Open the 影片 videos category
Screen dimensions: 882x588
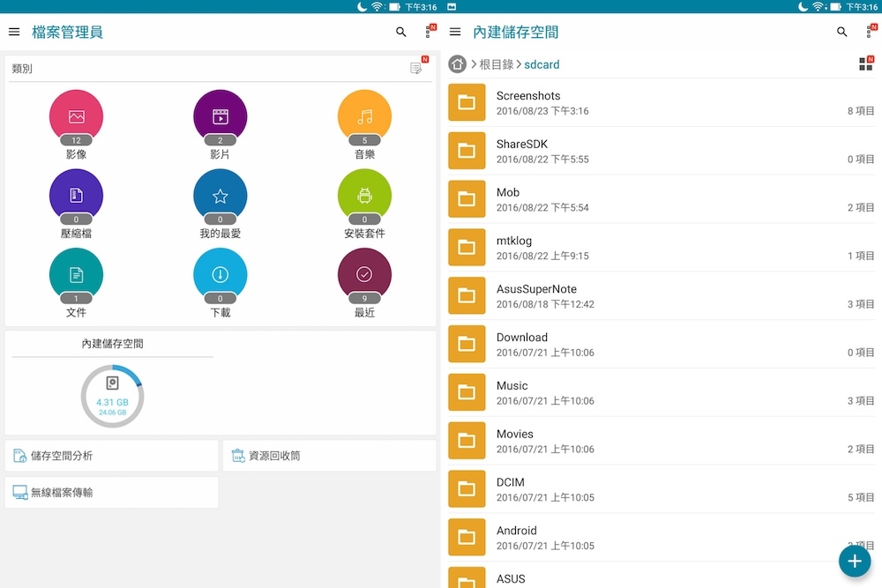(220, 119)
